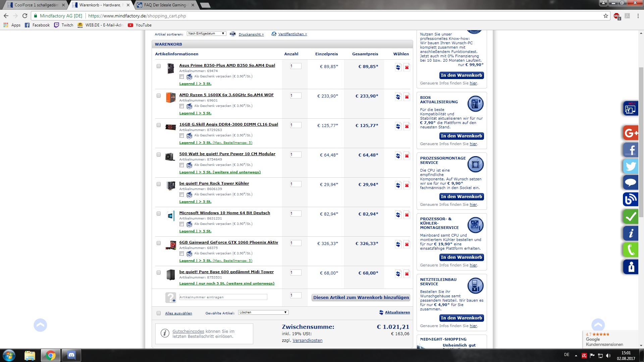The image size is (644, 362).
Task: Open the Nach Einfügedatum sort dropdown
Action: 206,34
